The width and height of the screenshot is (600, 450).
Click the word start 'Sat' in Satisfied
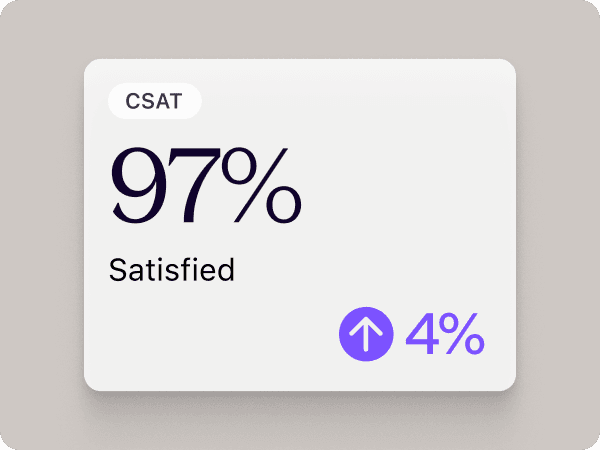coord(130,270)
